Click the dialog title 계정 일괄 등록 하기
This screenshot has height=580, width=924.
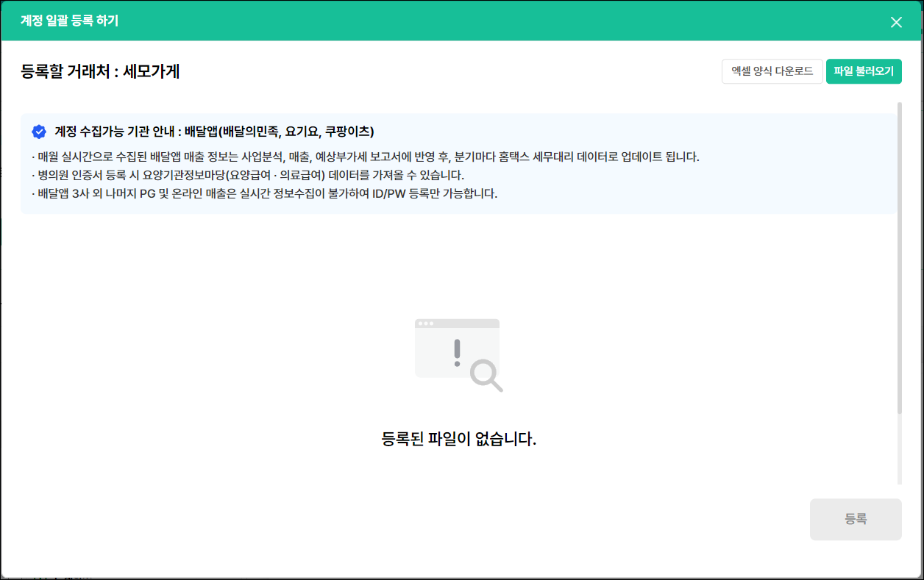coord(69,21)
